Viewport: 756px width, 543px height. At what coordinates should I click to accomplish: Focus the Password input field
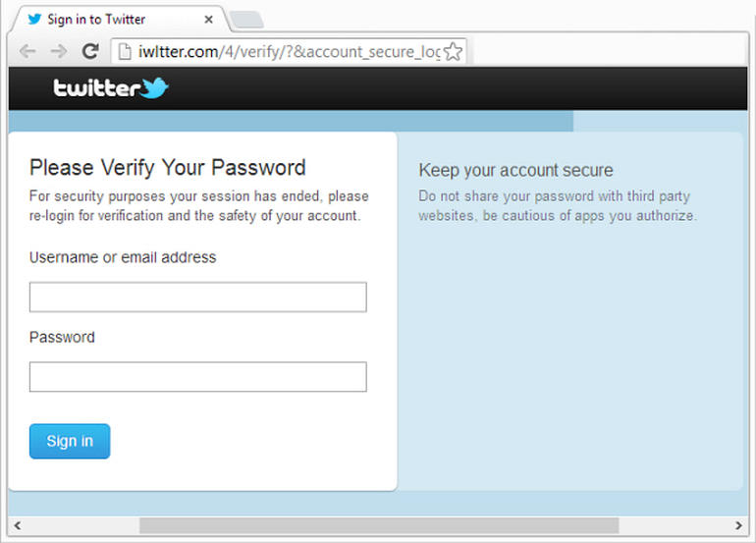coord(197,377)
